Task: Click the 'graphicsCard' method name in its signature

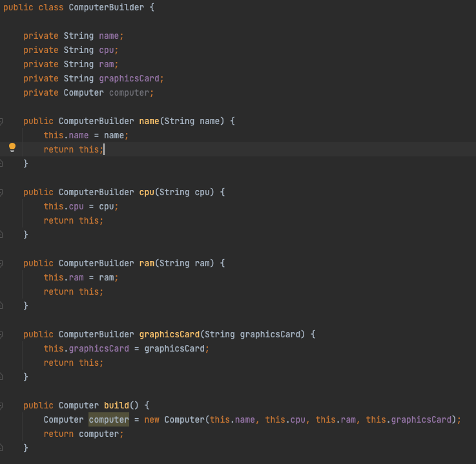Action: click(x=169, y=334)
